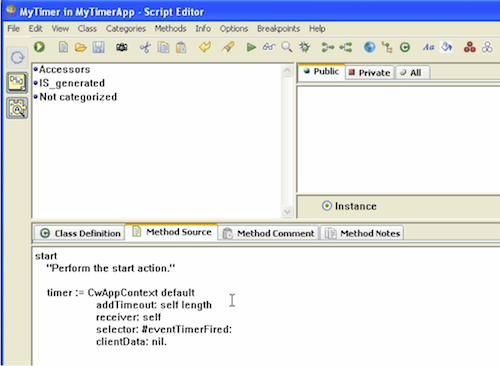500x366 pixels.
Task: Click the new file page icon
Action: pyautogui.click(x=63, y=47)
